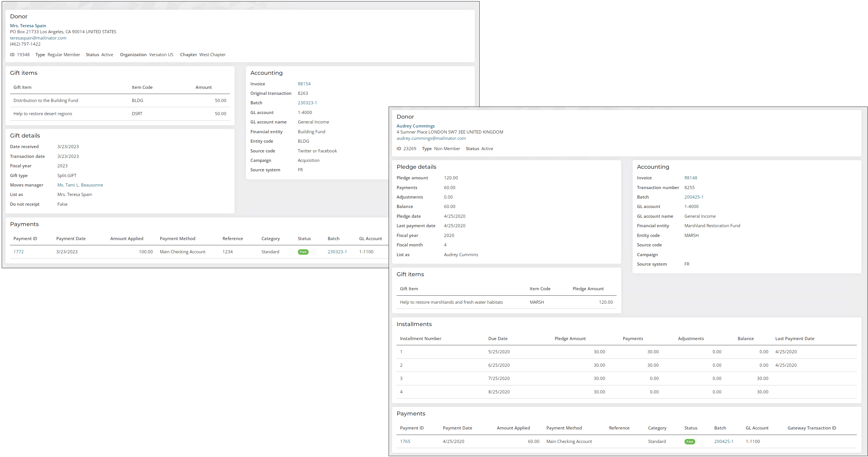The image size is (868, 457).
Task: Open GL account 1-1100 in payment 1772 row
Action: [366, 252]
